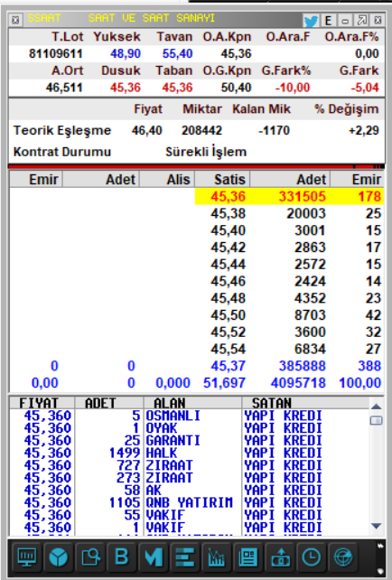The height and width of the screenshot is (580, 392).
Task: Open the horizontal bars depth icon
Action: (x=184, y=557)
